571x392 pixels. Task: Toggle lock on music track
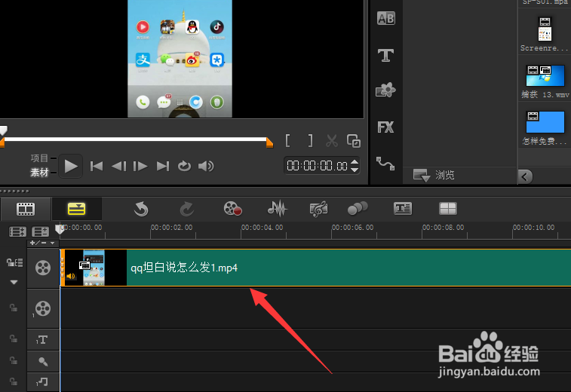pyautogui.click(x=14, y=381)
